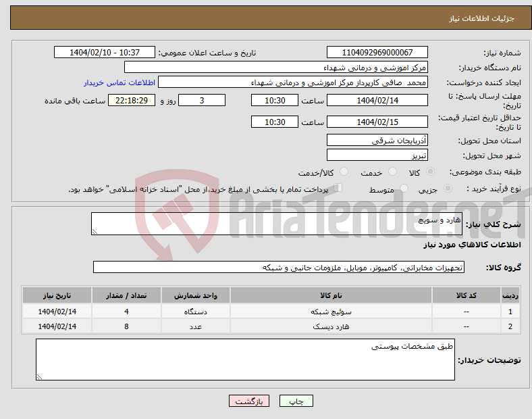Click the response deadline date 1404/02/14 field
The width and height of the screenshot is (532, 419).
[x=377, y=100]
